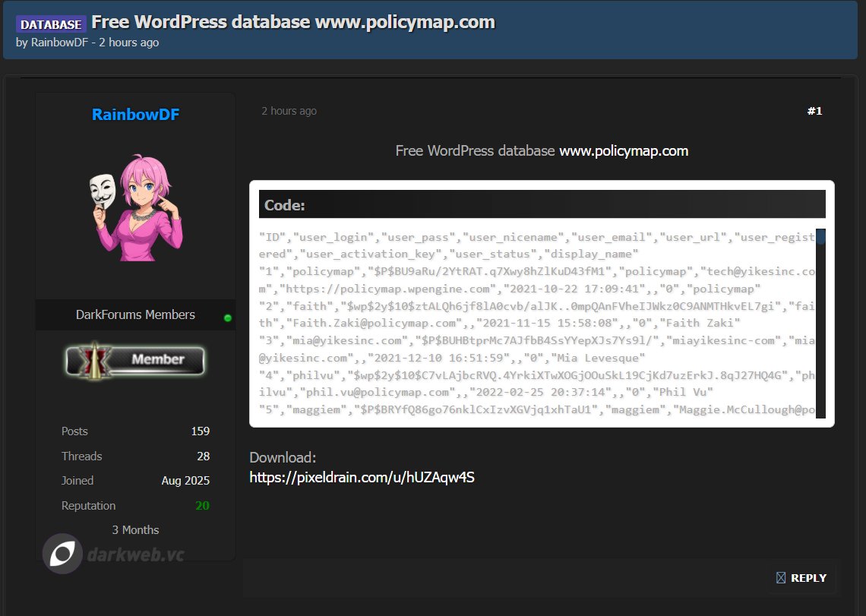Click the green Reputation score 20
The height and width of the screenshot is (616, 866).
coord(203,505)
